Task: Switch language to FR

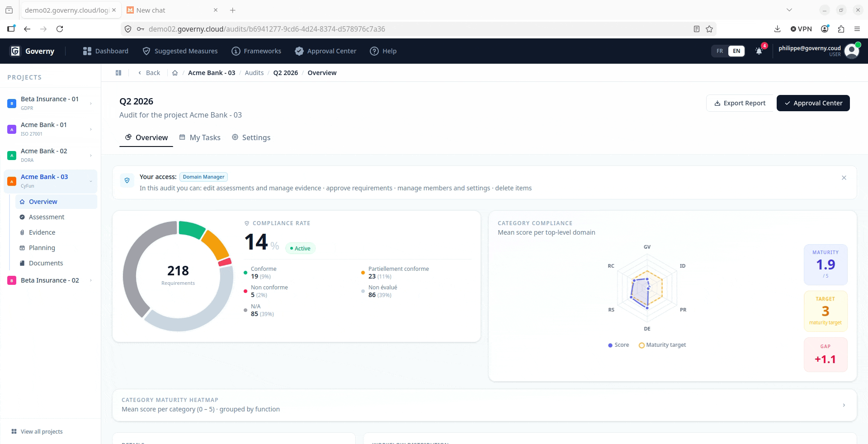Action: tap(720, 51)
